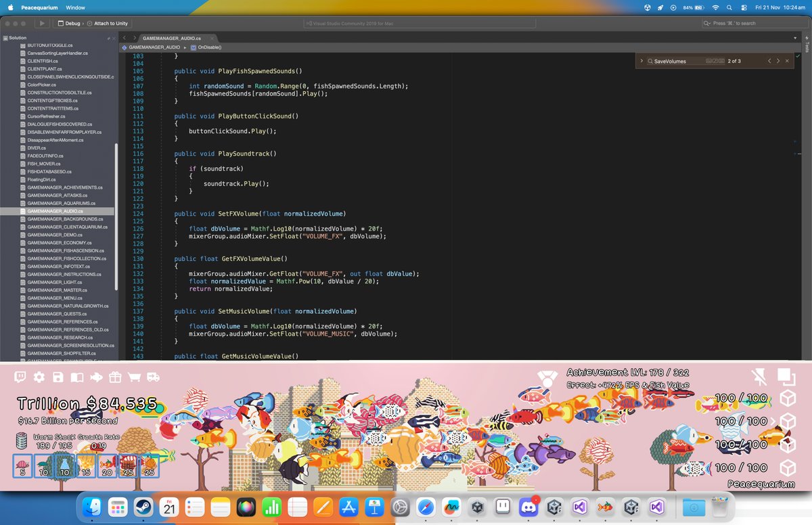Click the save floppy-disk icon in Peacequarium
Viewport: 812px width, 525px height.
click(x=58, y=378)
